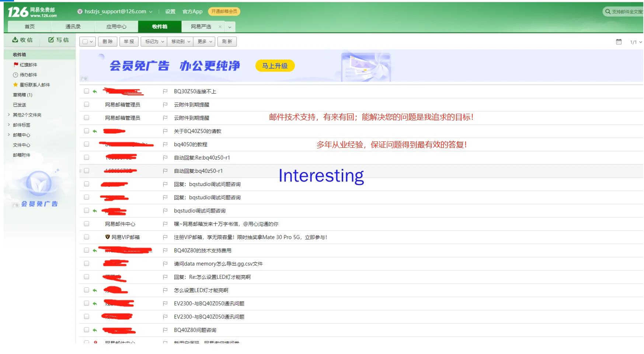Screen dimensions: 644x354
Task: Open the 1/1 page selector dropdown
Action: (x=636, y=42)
